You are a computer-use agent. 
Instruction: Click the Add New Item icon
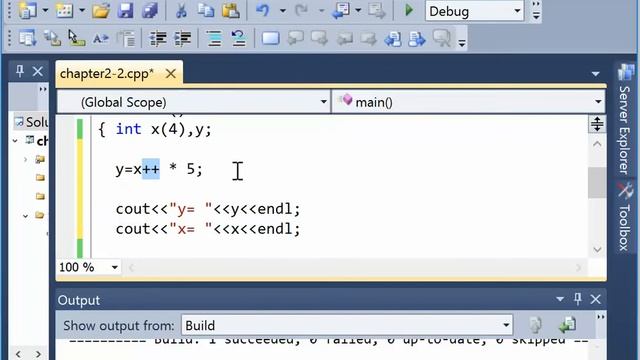click(x=64, y=11)
